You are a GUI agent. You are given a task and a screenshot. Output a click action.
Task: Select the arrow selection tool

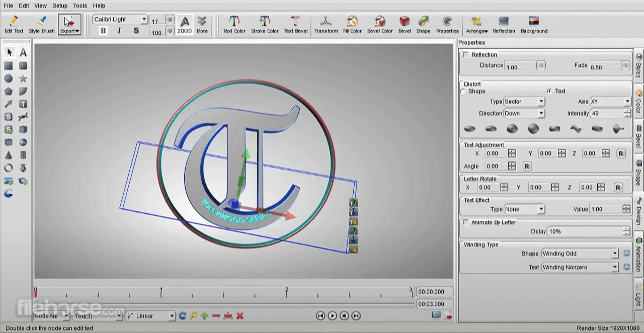(9, 52)
